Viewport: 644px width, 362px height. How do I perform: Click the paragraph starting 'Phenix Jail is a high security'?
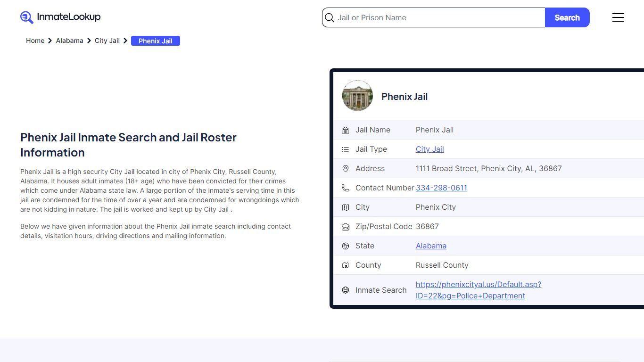[x=160, y=190]
